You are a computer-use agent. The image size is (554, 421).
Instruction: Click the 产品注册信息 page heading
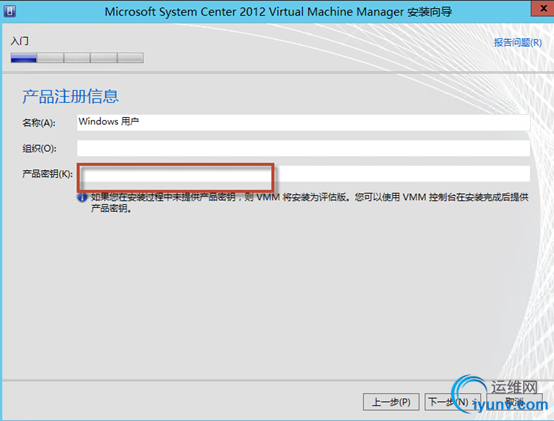pyautogui.click(x=71, y=96)
